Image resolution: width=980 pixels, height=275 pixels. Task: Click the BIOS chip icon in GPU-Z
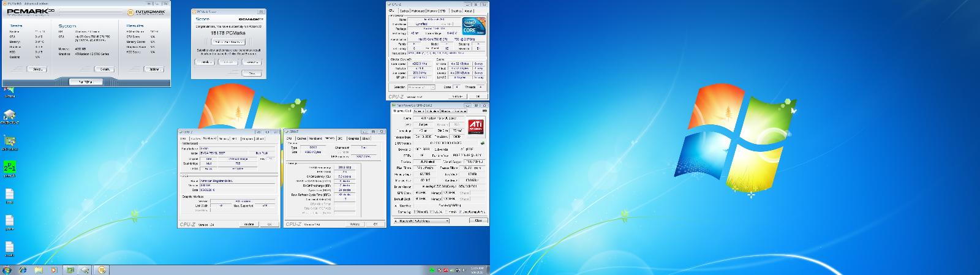point(483,143)
